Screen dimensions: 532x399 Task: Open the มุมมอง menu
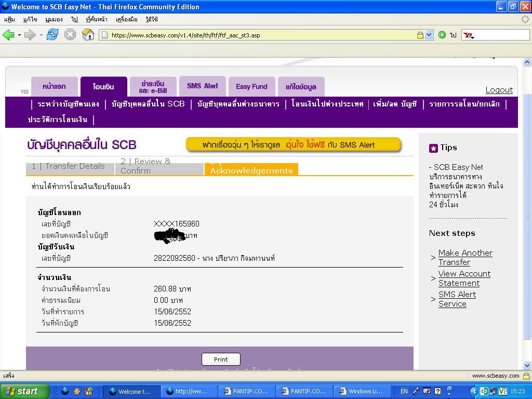point(54,19)
